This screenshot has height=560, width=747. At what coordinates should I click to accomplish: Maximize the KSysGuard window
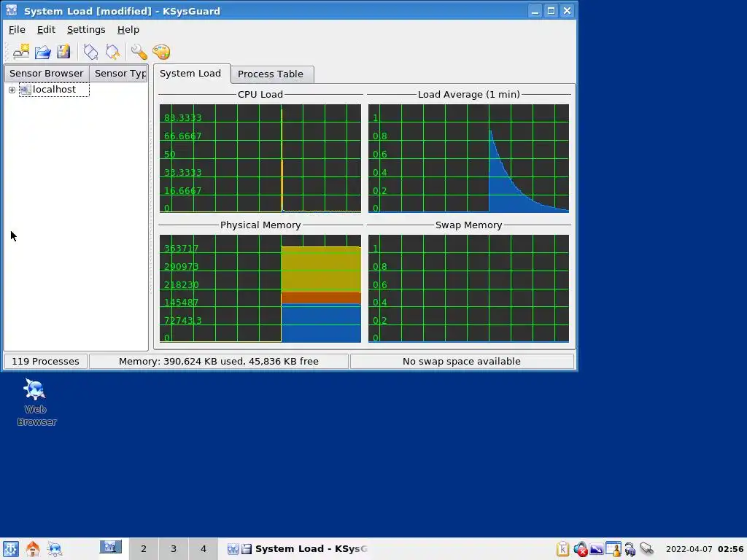(x=551, y=11)
